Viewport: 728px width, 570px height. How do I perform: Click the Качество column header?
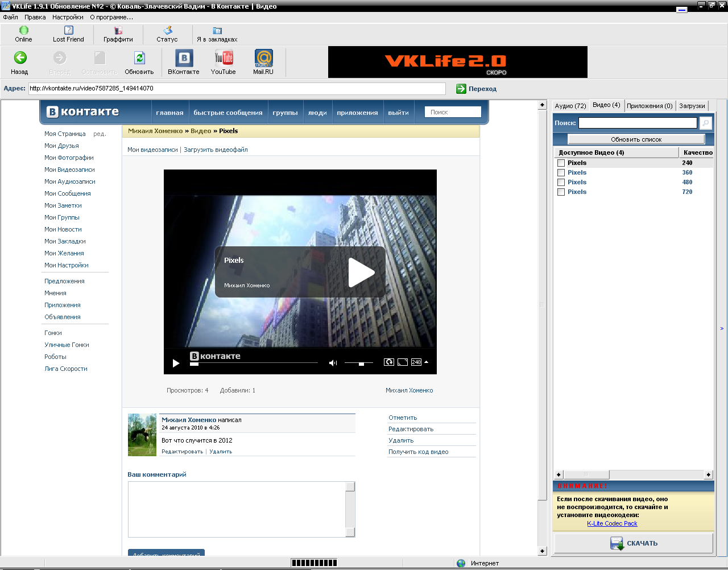[697, 152]
